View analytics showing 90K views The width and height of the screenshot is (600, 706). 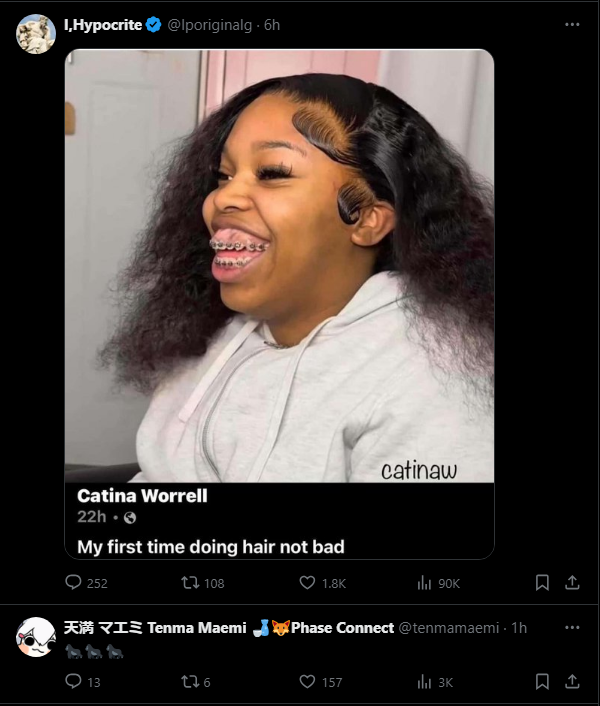click(438, 583)
